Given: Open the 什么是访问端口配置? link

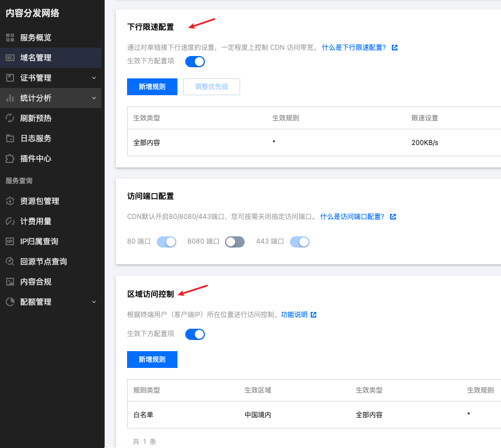Looking at the screenshot, I should click(x=352, y=217).
